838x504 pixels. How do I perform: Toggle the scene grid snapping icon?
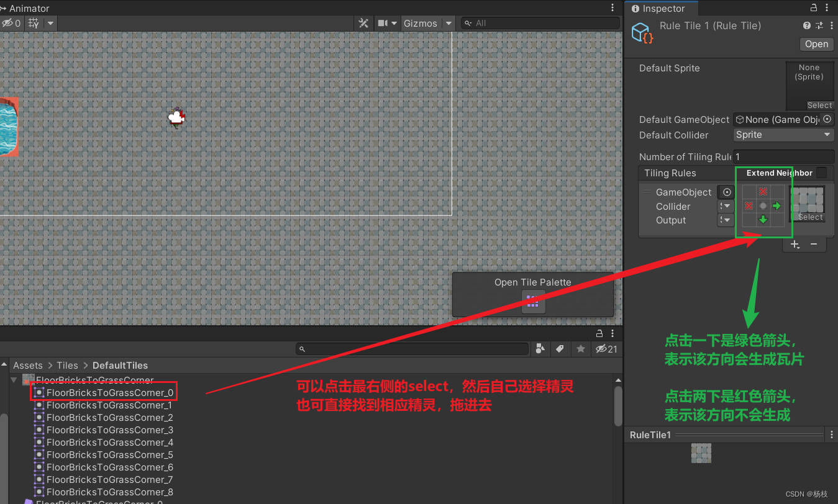34,23
